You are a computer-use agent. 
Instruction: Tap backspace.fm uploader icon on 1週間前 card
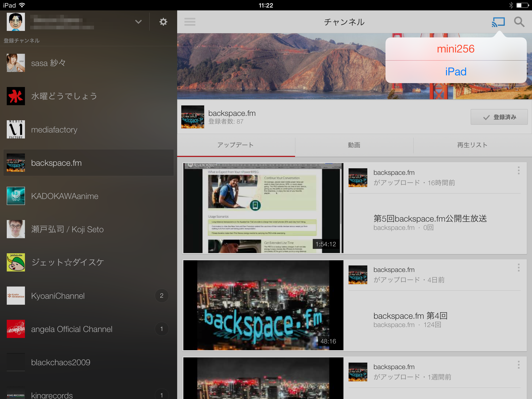point(358,372)
